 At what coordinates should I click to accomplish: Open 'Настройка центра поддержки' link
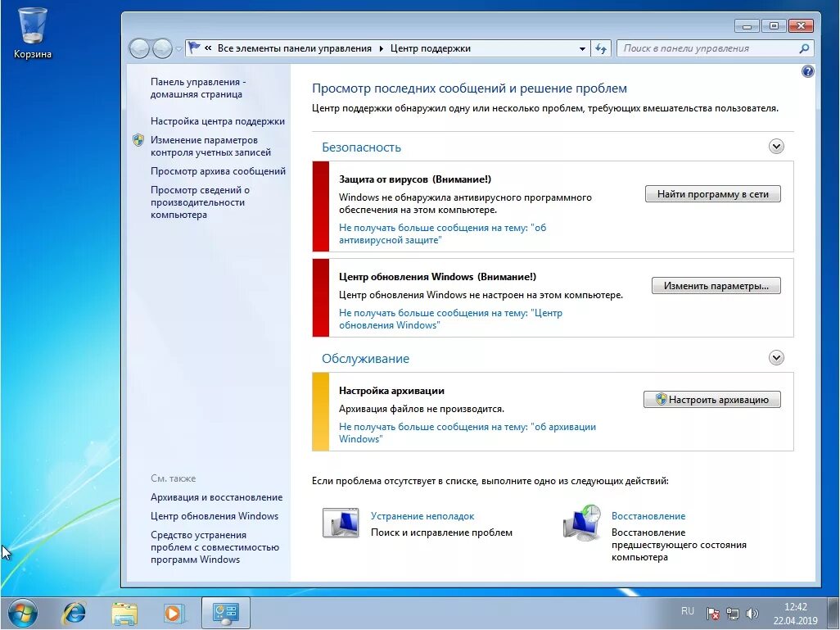click(218, 121)
